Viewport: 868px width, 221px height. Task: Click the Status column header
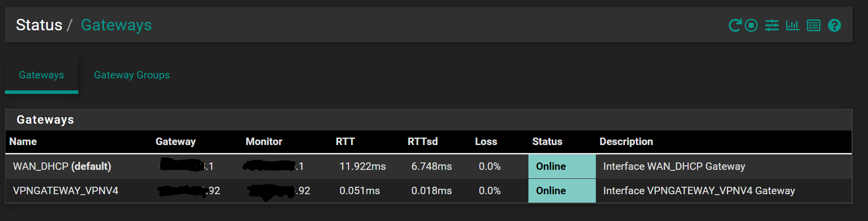click(547, 142)
